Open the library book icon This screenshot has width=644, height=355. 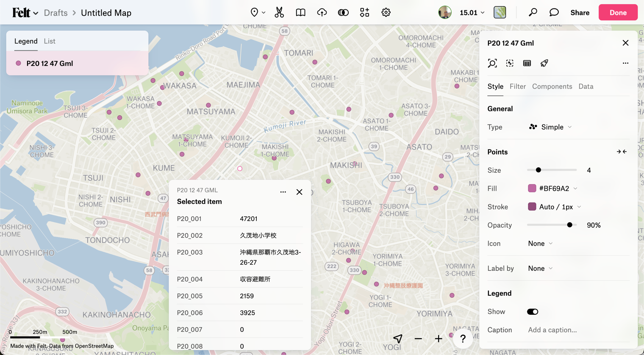pos(300,12)
